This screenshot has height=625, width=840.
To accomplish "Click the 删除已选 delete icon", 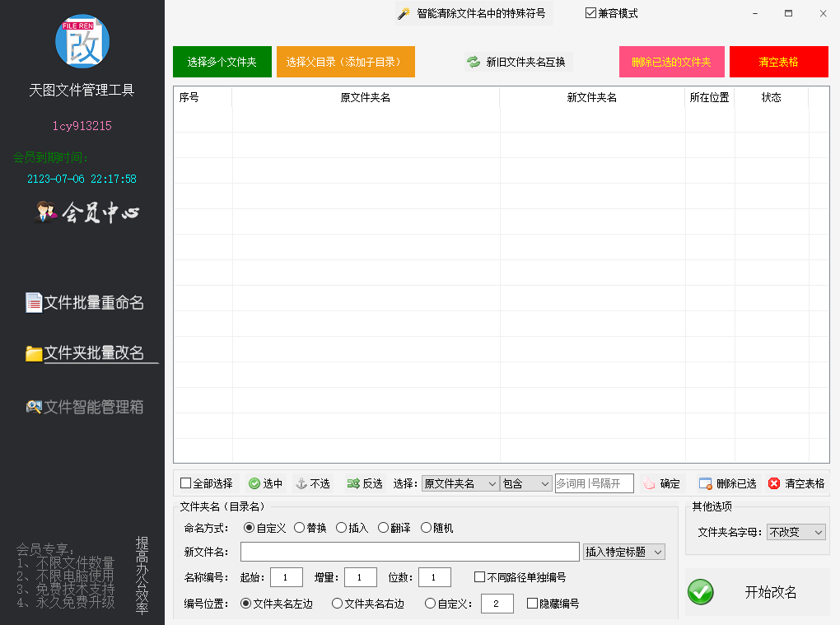I will (705, 484).
